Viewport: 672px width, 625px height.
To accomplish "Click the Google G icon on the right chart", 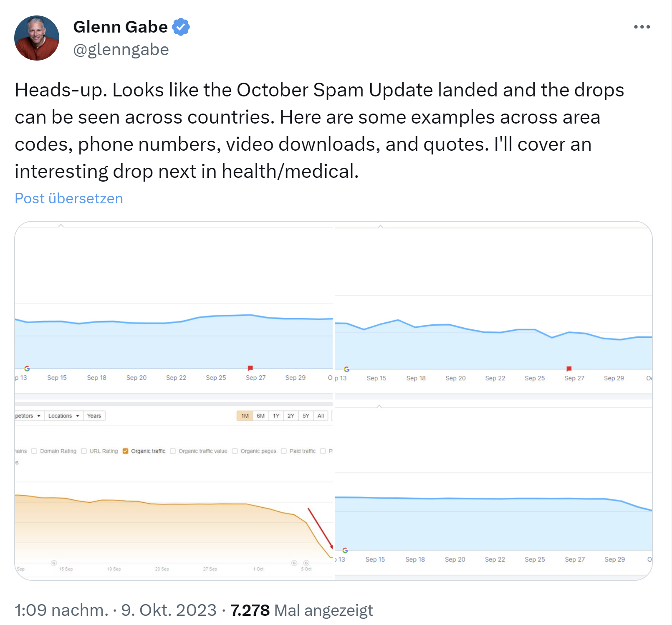I will [346, 369].
